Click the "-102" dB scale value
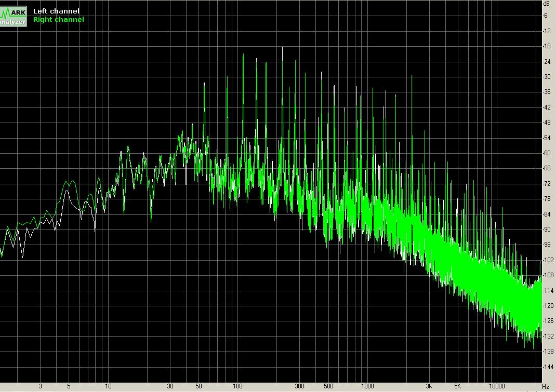This screenshot has width=556, height=392. [548, 260]
